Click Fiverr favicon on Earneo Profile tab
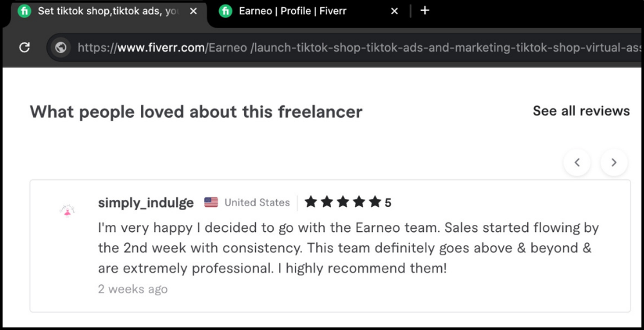The height and width of the screenshot is (330, 644). 225,12
